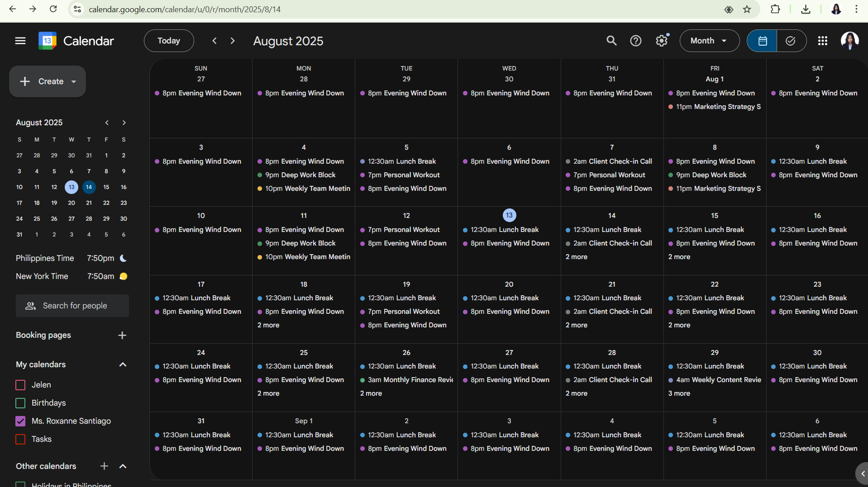Toggle the Birthdays calendar checkbox
The width and height of the screenshot is (868, 487).
pyautogui.click(x=20, y=403)
